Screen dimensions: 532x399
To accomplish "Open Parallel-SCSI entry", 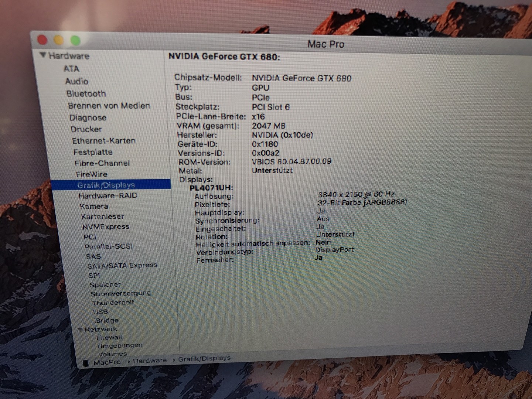I will pos(109,246).
